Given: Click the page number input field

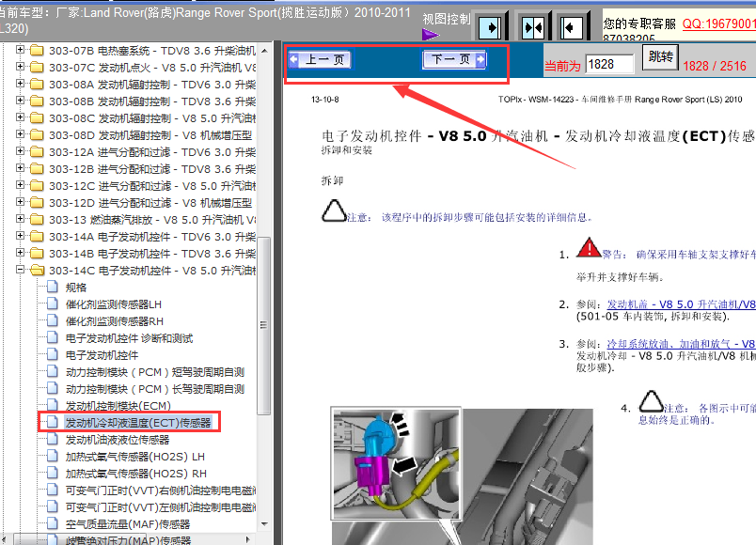Looking at the screenshot, I should pyautogui.click(x=609, y=64).
